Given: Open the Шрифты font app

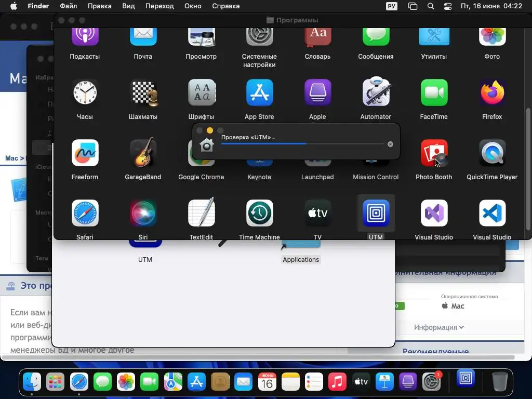Looking at the screenshot, I should pyautogui.click(x=202, y=92).
